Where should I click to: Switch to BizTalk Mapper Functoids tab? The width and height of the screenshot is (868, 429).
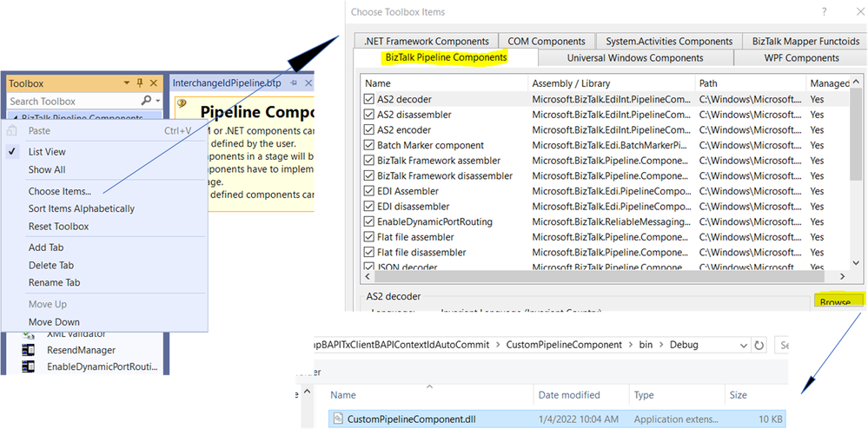point(805,41)
